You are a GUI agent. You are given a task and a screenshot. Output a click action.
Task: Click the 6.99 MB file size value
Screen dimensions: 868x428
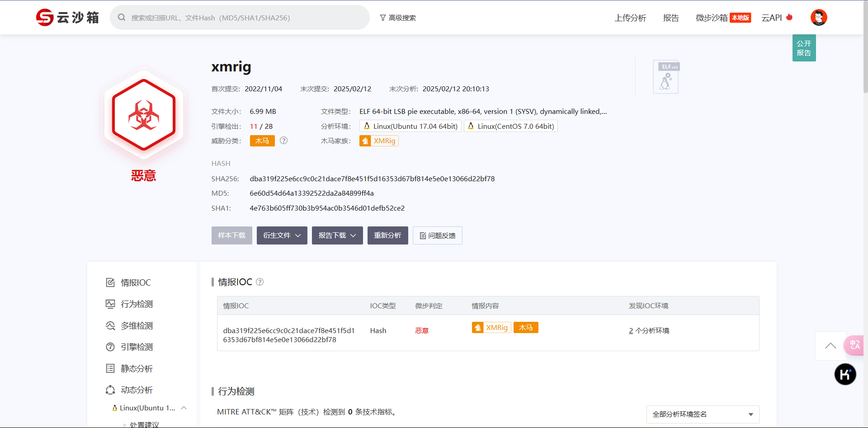coord(263,112)
